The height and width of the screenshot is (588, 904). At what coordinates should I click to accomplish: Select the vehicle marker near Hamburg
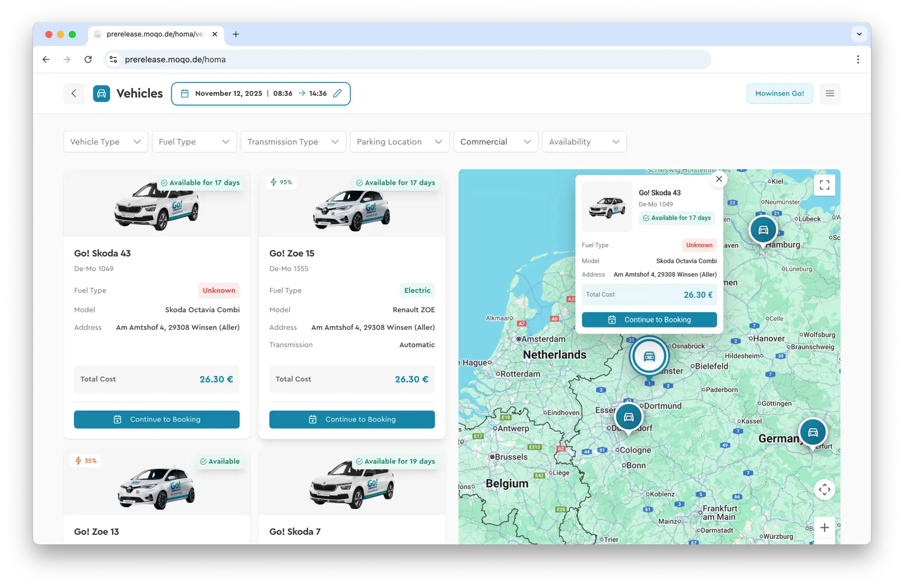(x=763, y=230)
